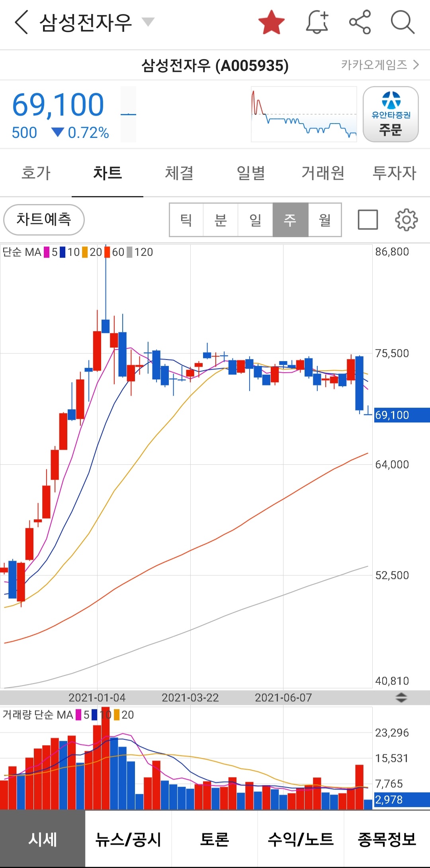Go back using the left arrow
The width and height of the screenshot is (430, 868).
(x=21, y=22)
